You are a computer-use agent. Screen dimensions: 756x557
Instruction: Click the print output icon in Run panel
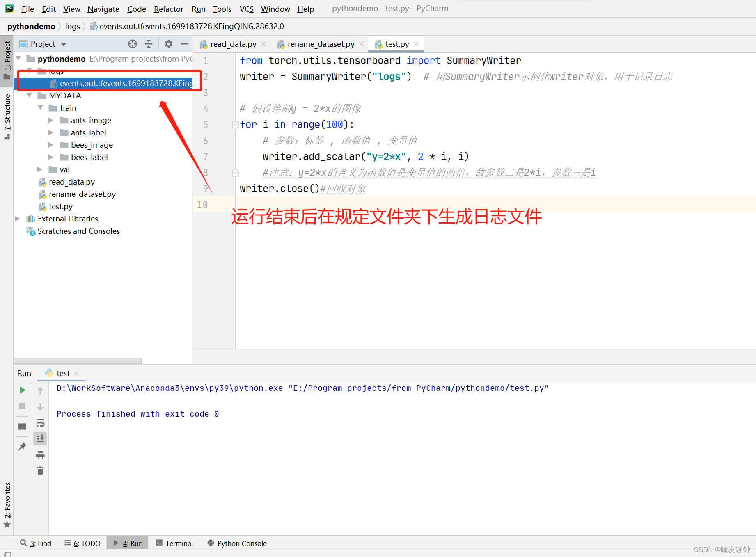[x=40, y=455]
